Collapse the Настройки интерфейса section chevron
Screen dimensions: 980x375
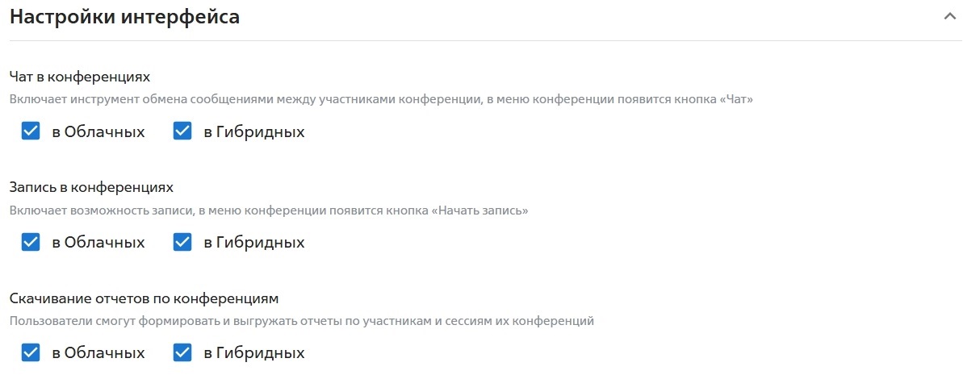tap(950, 17)
